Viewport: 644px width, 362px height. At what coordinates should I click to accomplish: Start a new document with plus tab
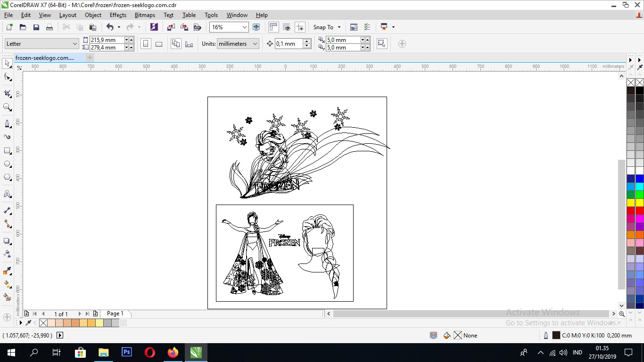click(90, 58)
